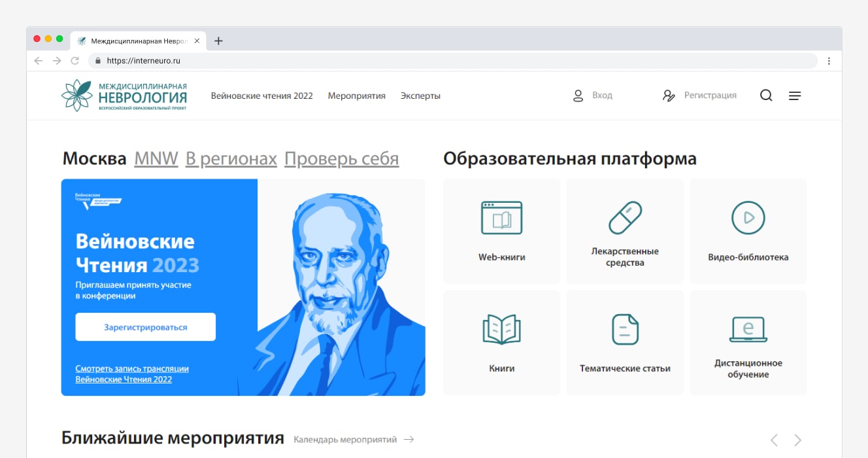Click the green macOS maximize button
The image size is (868, 458).
[59, 39]
